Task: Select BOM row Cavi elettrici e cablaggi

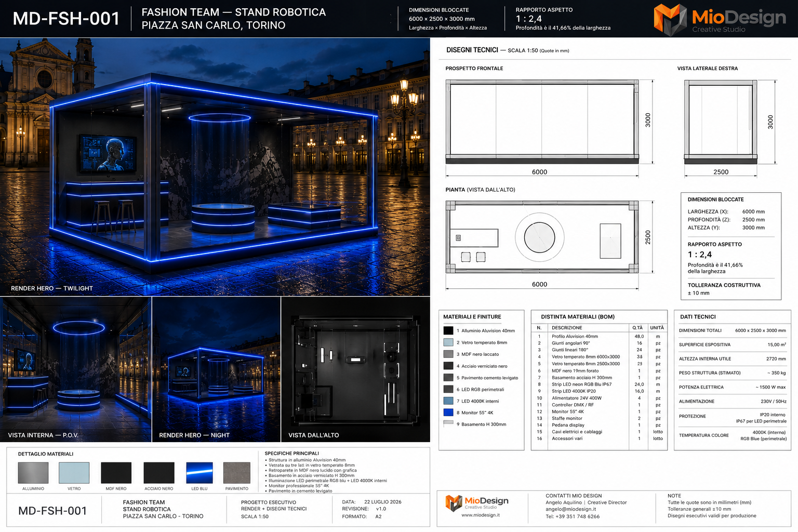Action: [599, 432]
